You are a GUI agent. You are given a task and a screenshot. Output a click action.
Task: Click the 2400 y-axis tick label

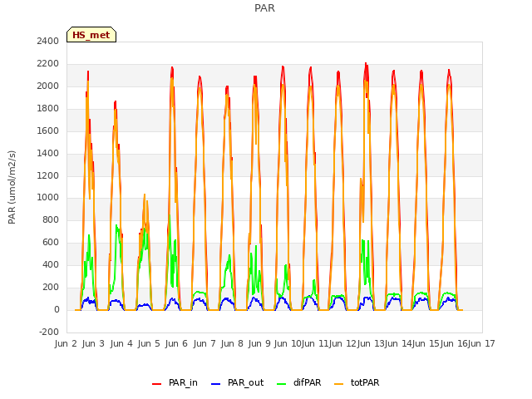point(48,41)
